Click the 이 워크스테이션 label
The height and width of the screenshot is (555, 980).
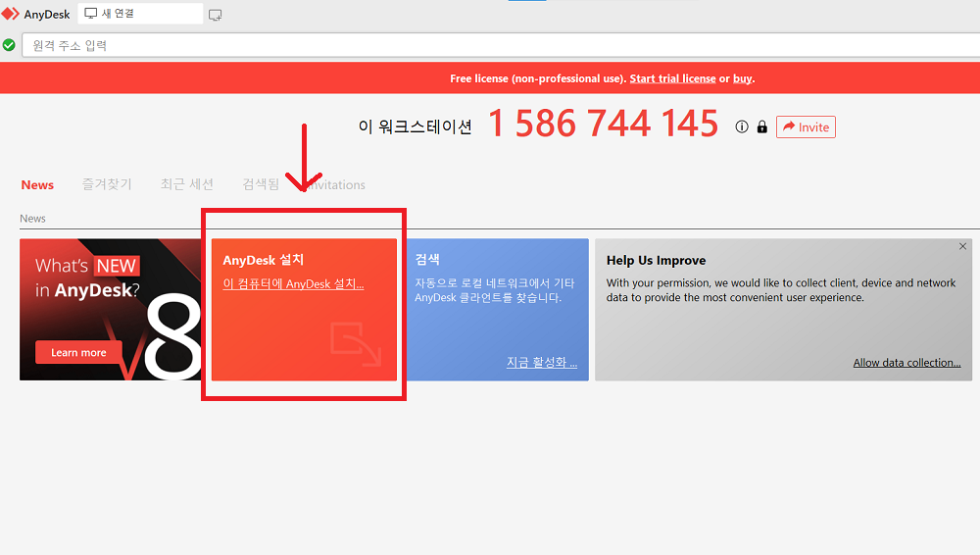pos(415,127)
